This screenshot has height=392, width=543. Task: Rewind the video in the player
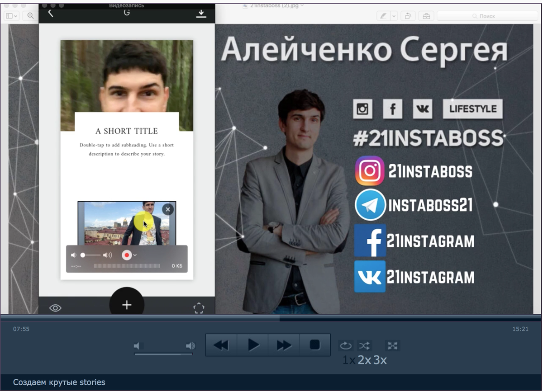(221, 345)
